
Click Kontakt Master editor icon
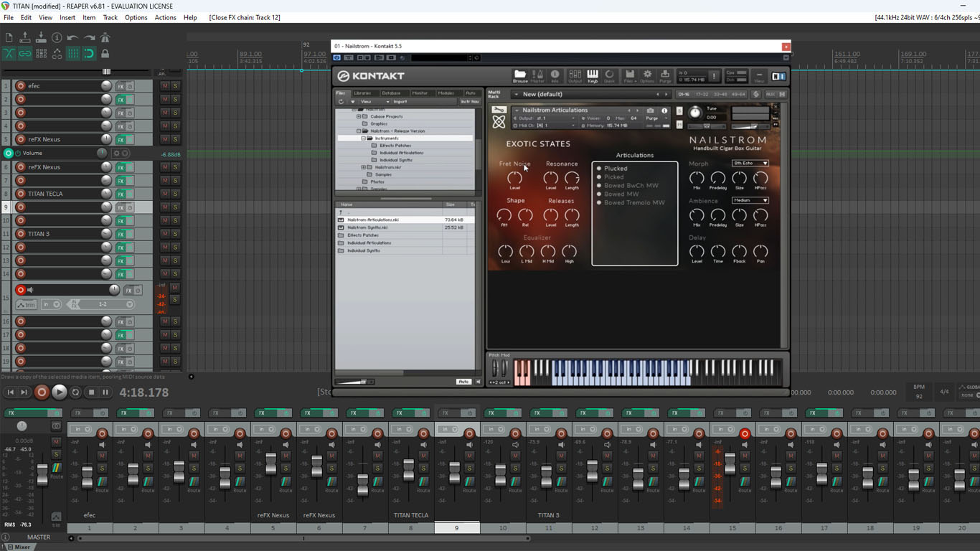pyautogui.click(x=537, y=75)
